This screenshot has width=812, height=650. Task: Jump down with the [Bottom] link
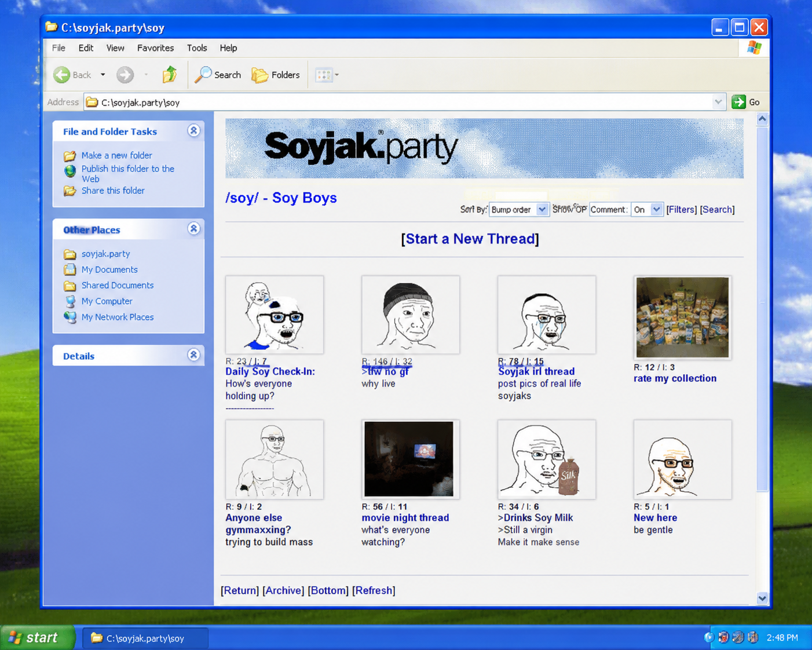click(328, 590)
